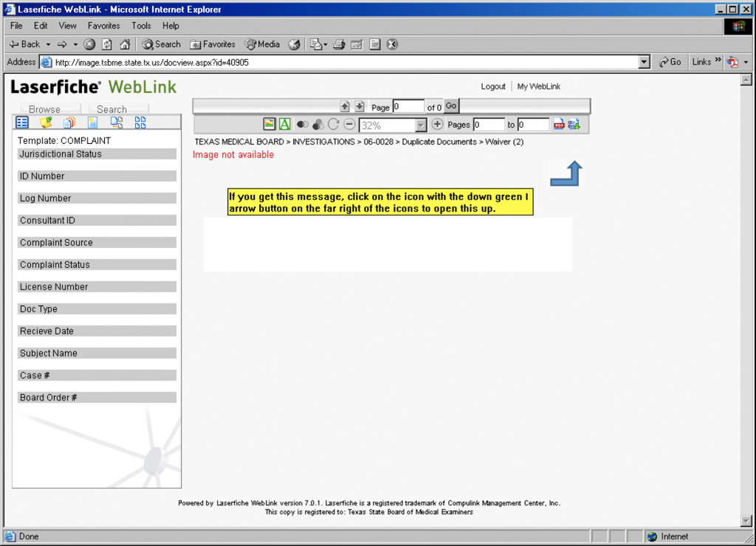Screen dimensions: 756x546
Task: Open the Favorites menu
Action: click(103, 26)
